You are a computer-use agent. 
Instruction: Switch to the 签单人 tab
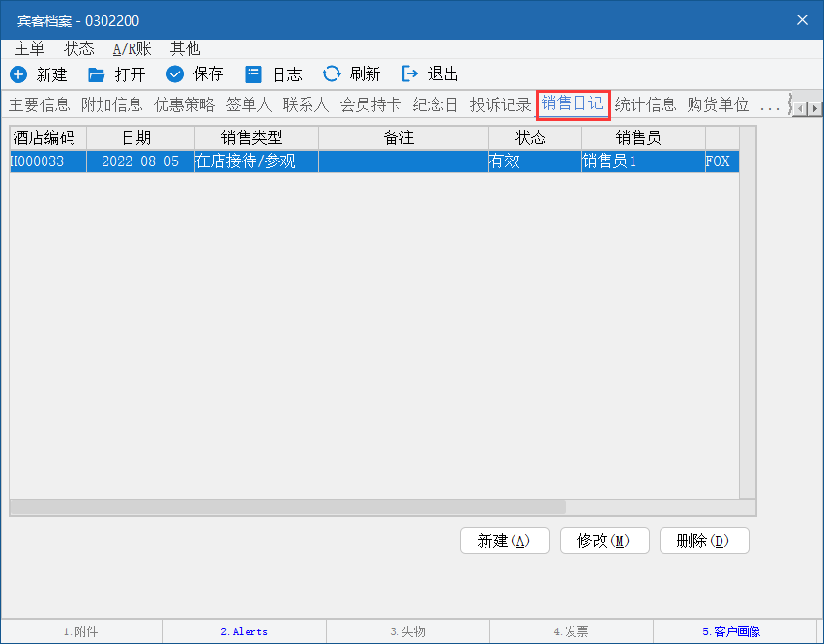coord(250,104)
